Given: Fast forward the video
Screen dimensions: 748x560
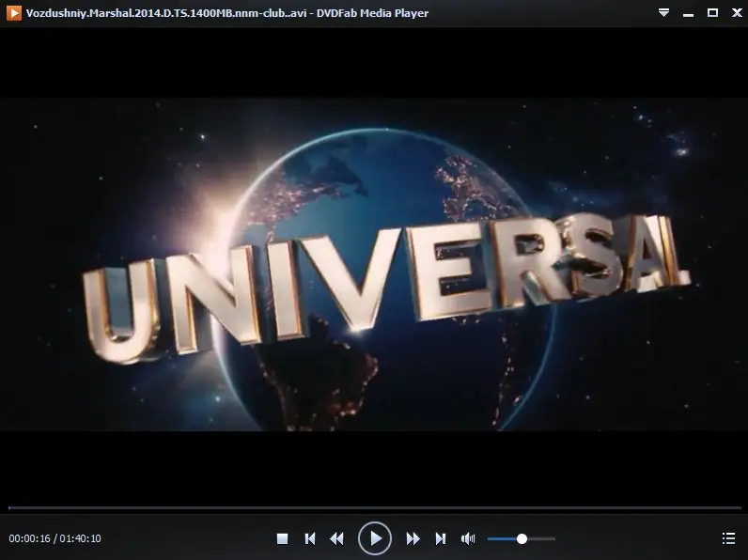Looking at the screenshot, I should (413, 538).
